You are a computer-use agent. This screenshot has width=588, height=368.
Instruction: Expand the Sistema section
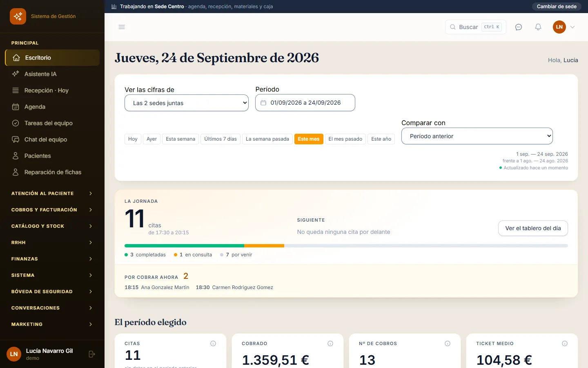click(x=52, y=275)
